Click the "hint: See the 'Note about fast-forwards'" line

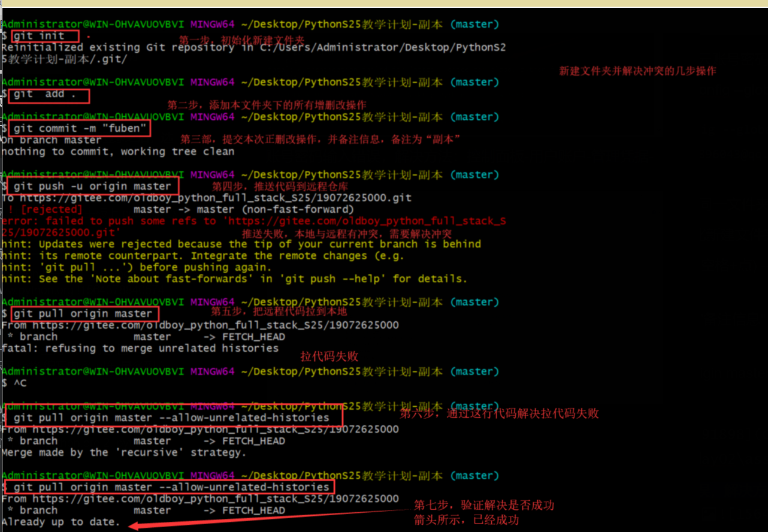pyautogui.click(x=234, y=279)
